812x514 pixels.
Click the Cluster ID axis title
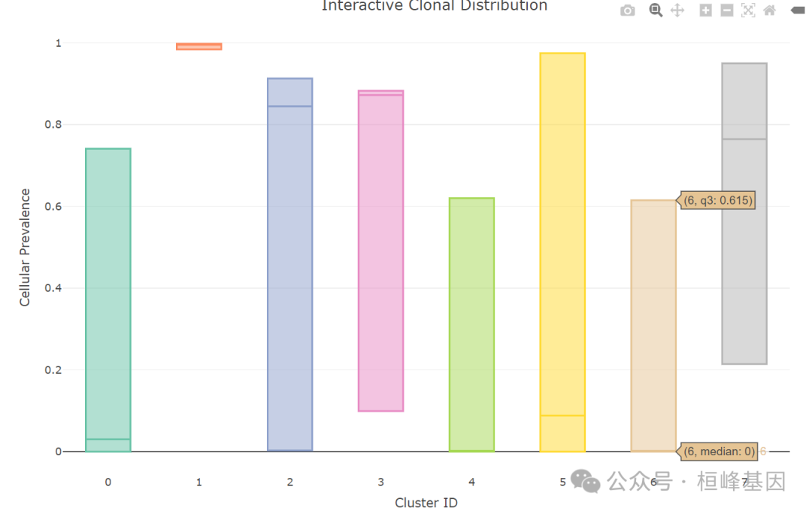click(x=426, y=502)
